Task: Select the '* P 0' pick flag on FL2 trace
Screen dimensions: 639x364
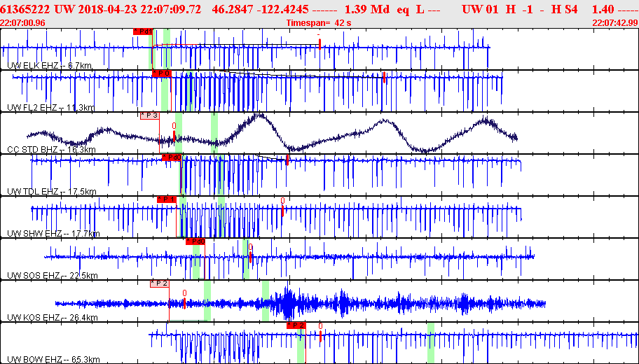Action: [162, 73]
